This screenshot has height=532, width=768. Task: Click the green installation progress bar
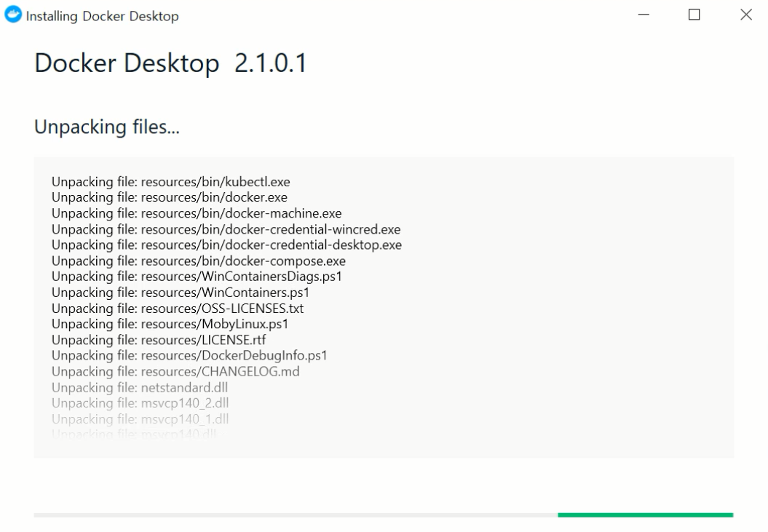point(645,515)
